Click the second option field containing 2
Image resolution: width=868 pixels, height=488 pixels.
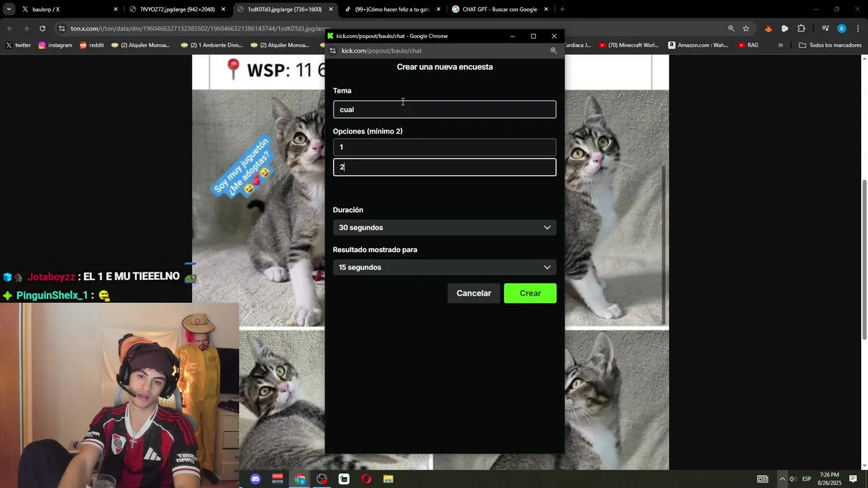coord(444,167)
